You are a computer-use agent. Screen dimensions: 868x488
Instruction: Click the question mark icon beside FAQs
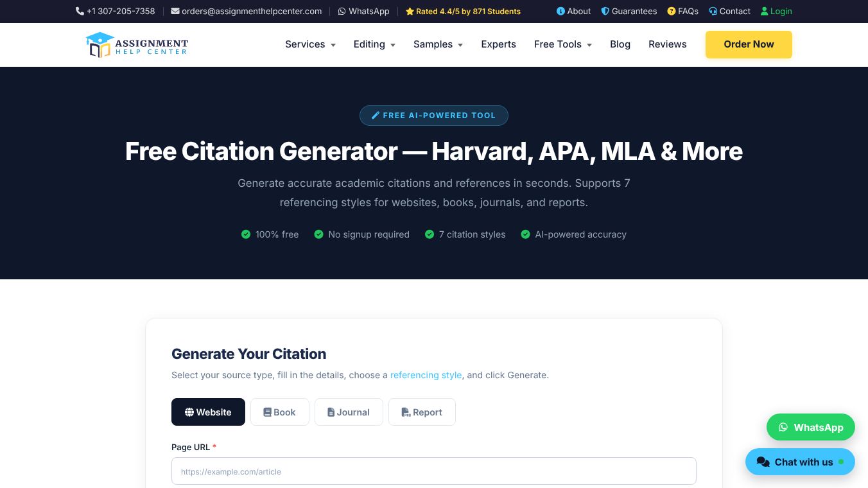click(x=672, y=11)
